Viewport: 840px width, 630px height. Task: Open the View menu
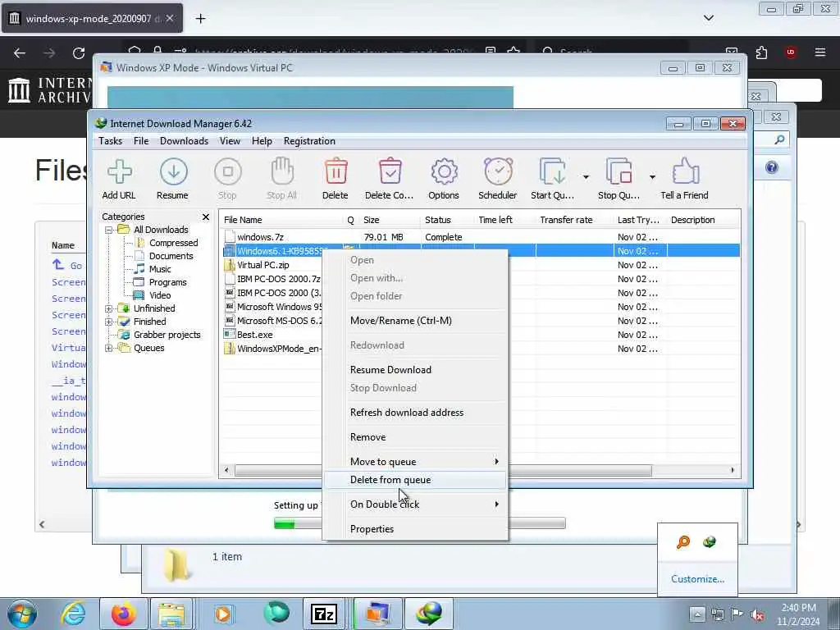[x=230, y=141]
